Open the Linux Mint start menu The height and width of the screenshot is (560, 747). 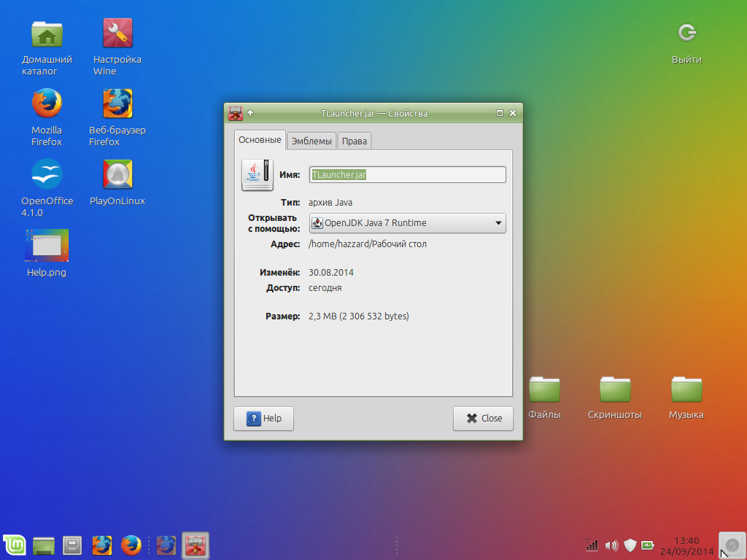tap(15, 545)
